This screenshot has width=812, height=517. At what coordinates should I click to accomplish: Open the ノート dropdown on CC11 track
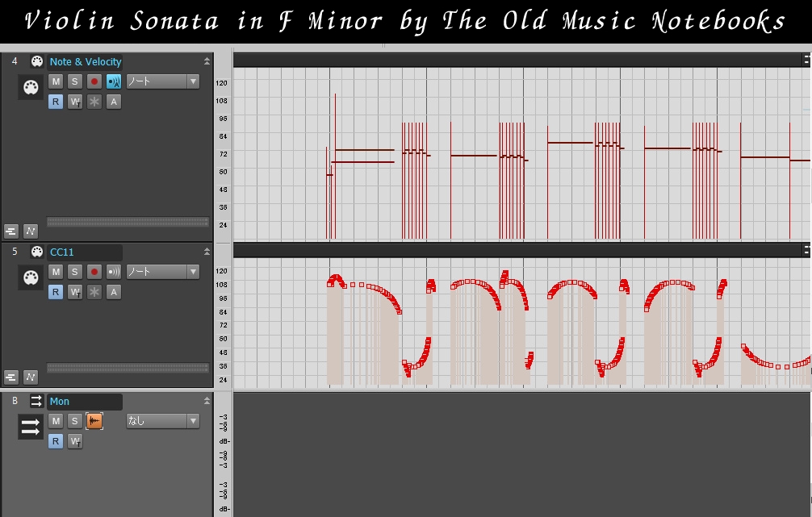(162, 272)
